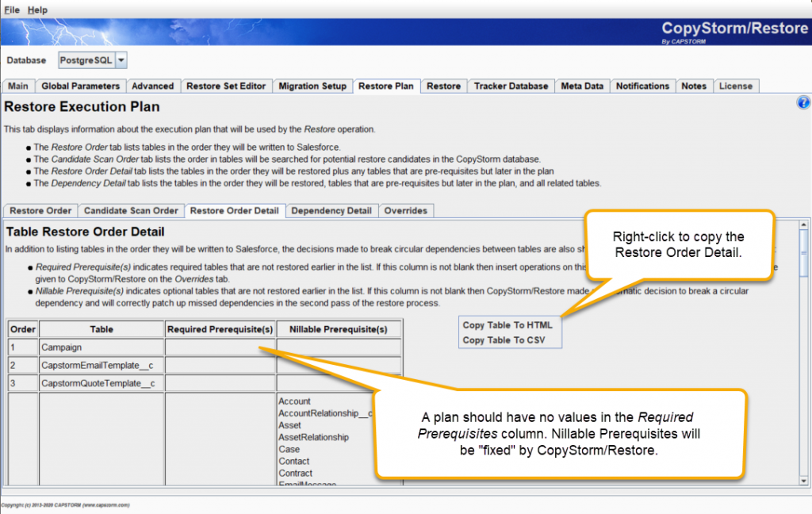
Task: Open the Database dropdown arrow
Action: [121, 60]
